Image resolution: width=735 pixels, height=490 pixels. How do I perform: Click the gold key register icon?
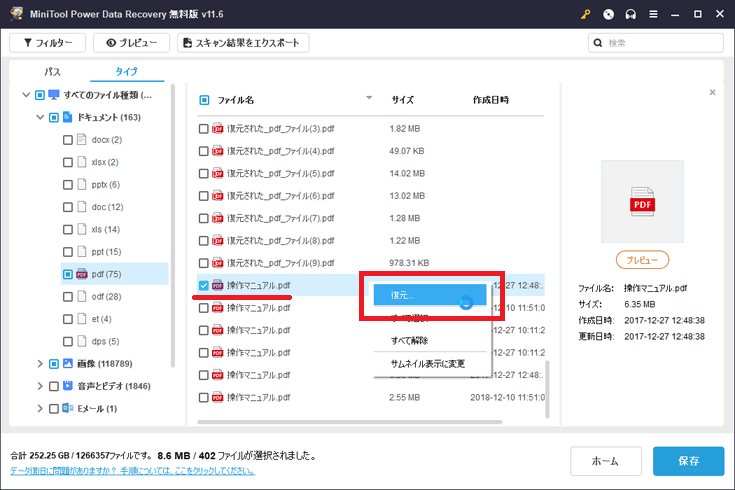[586, 15]
